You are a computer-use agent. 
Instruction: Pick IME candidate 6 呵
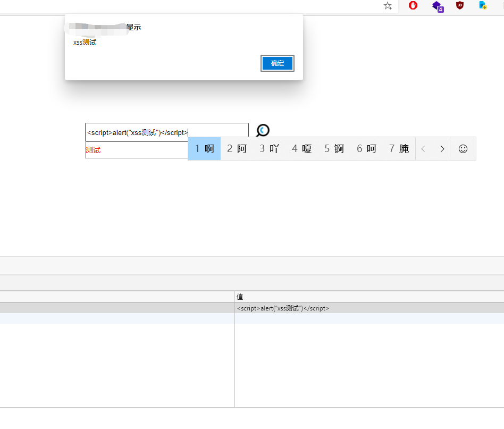click(366, 149)
